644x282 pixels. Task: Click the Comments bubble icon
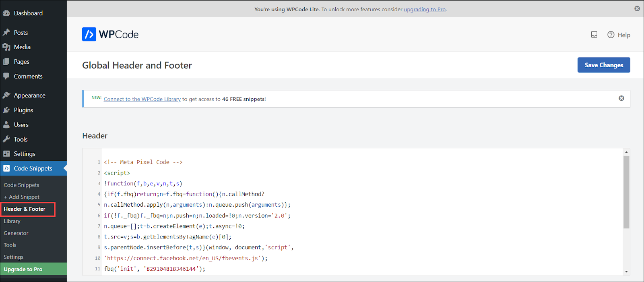6,76
